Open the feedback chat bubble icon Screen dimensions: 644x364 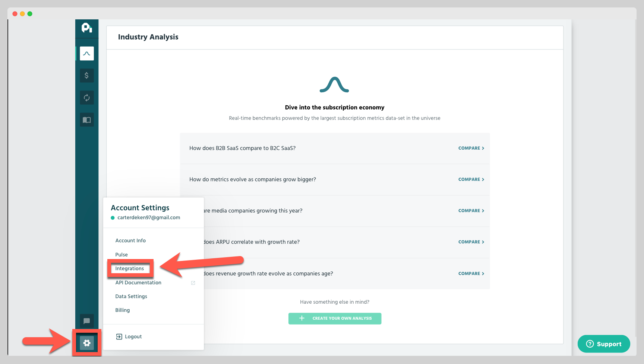pos(86,321)
